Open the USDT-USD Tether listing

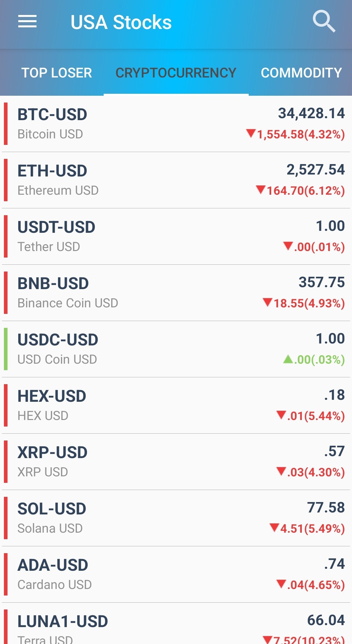[x=176, y=236]
